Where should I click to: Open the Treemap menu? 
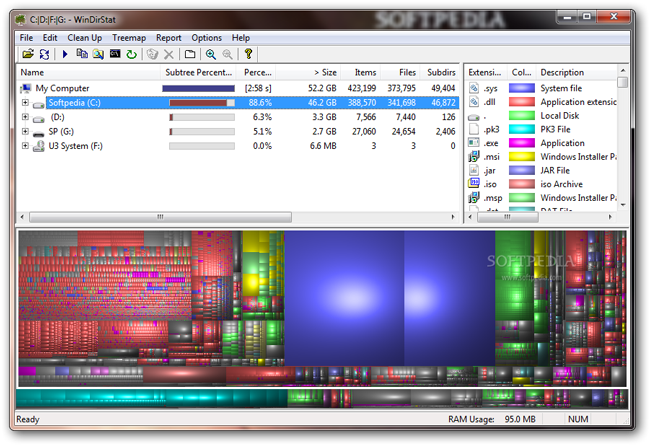129,37
